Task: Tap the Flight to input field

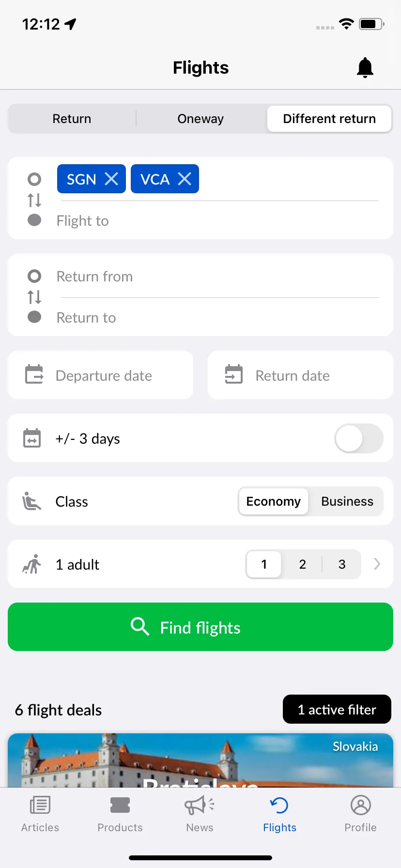Action: pos(218,221)
